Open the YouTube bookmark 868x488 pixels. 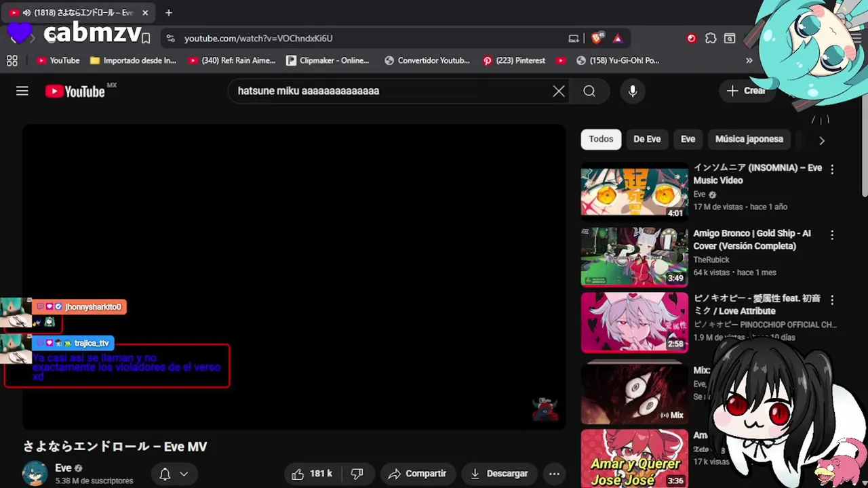click(58, 60)
